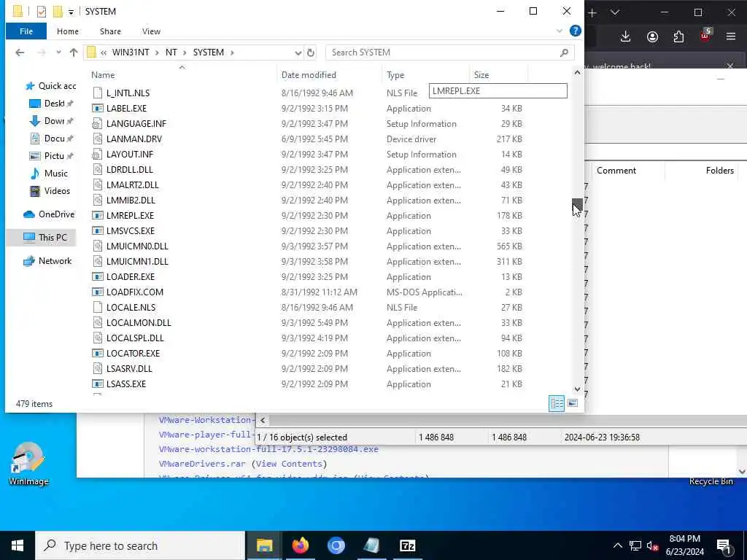Open Documents in the navigation pane
Image resolution: width=747 pixels, height=560 pixels.
(x=51, y=139)
